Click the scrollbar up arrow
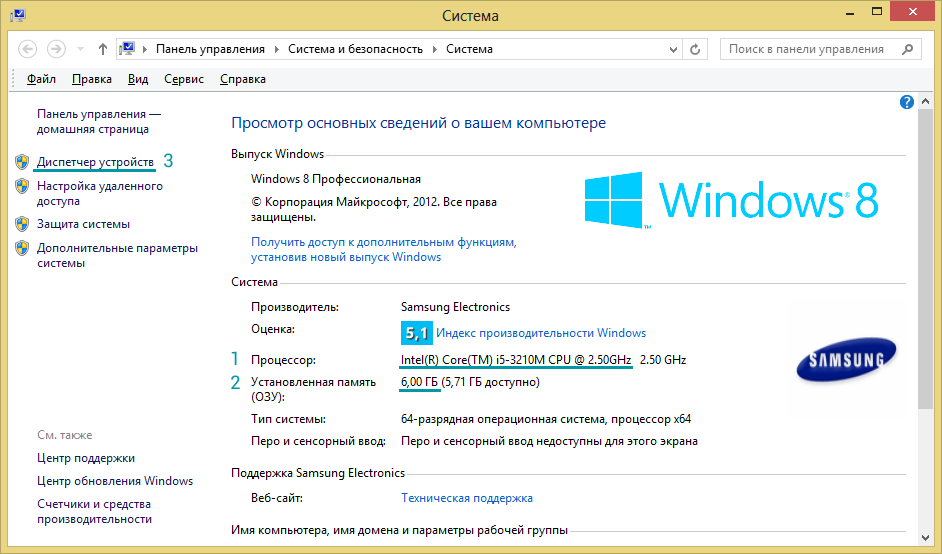 tap(925, 102)
